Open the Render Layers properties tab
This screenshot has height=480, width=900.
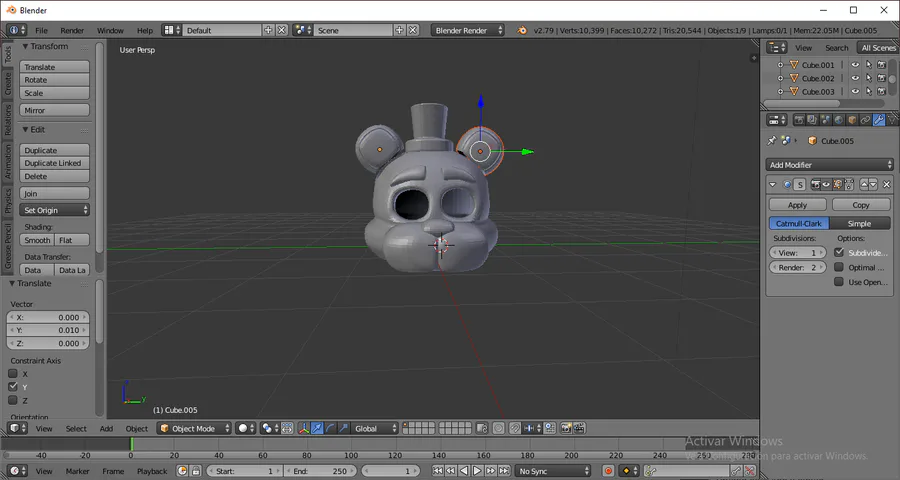coord(812,119)
